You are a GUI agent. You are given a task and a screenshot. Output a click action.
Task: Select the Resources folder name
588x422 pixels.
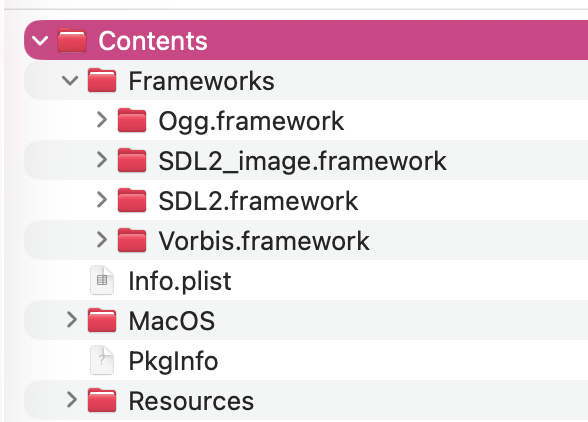pyautogui.click(x=191, y=401)
